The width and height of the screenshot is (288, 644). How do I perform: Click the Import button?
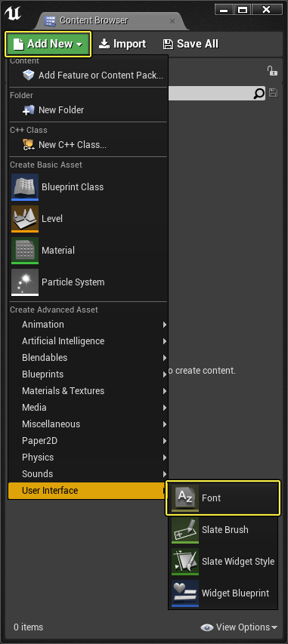(x=123, y=44)
